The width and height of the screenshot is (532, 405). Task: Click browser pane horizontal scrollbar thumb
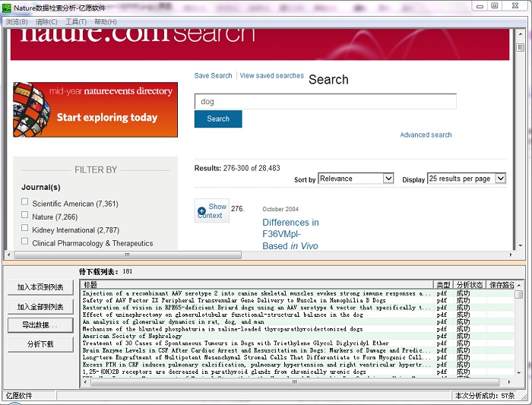click(x=128, y=255)
